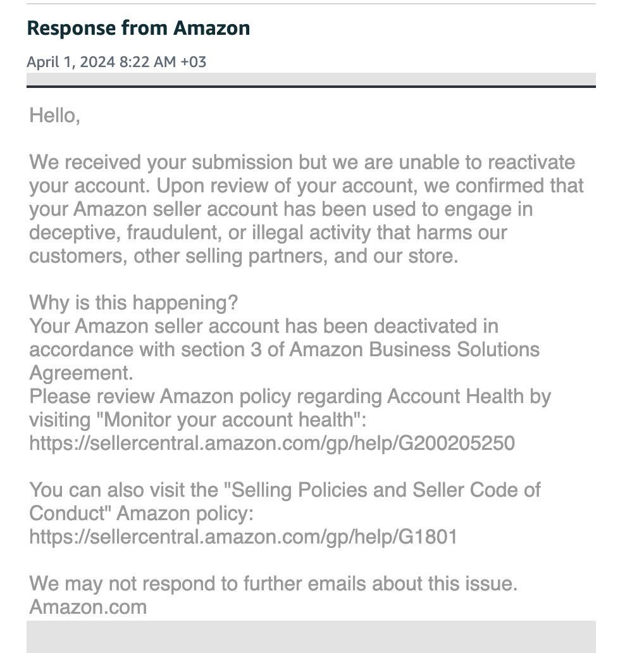Click "Your Amazon seller account has been deactivated" line
Screen dimensions: 644x653
[264, 326]
